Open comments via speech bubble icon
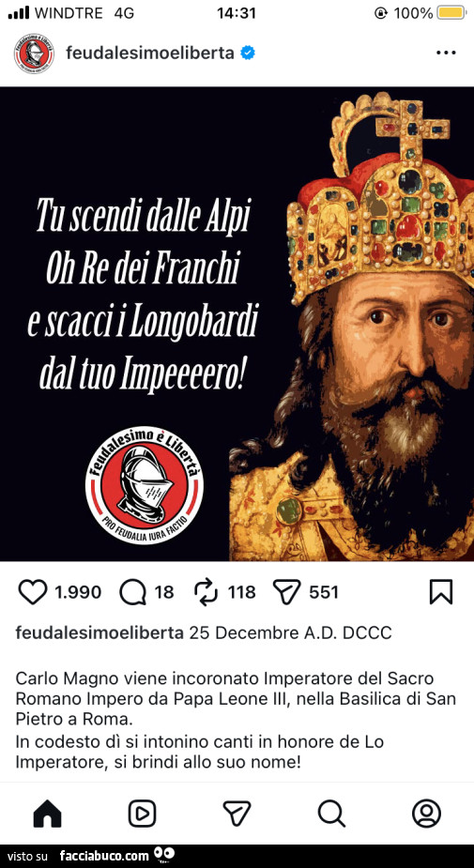Viewport: 474px width, 868px height. [x=133, y=593]
